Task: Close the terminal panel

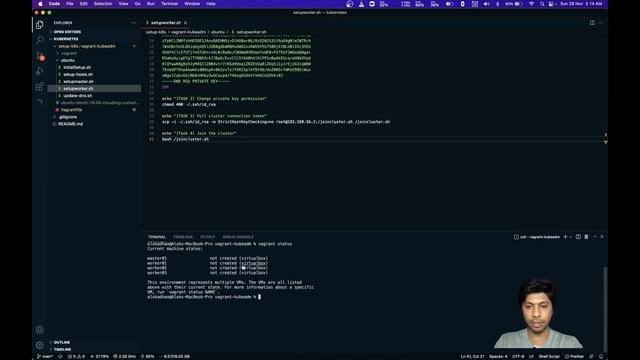Action: tap(602, 237)
